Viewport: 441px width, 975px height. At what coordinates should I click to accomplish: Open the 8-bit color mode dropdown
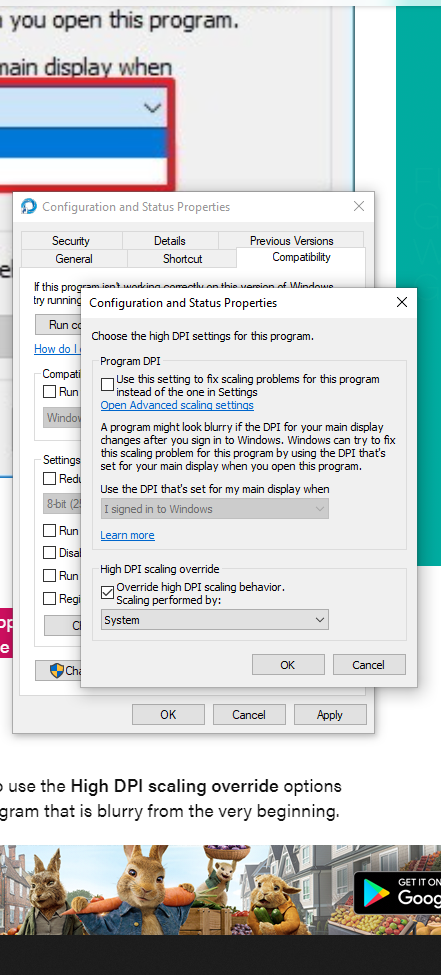click(x=62, y=504)
